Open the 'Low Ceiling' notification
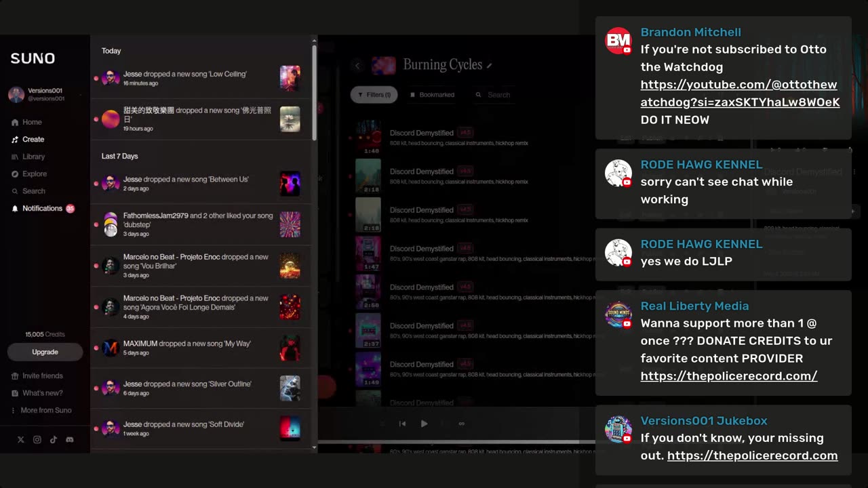The image size is (868, 488). pos(201,79)
